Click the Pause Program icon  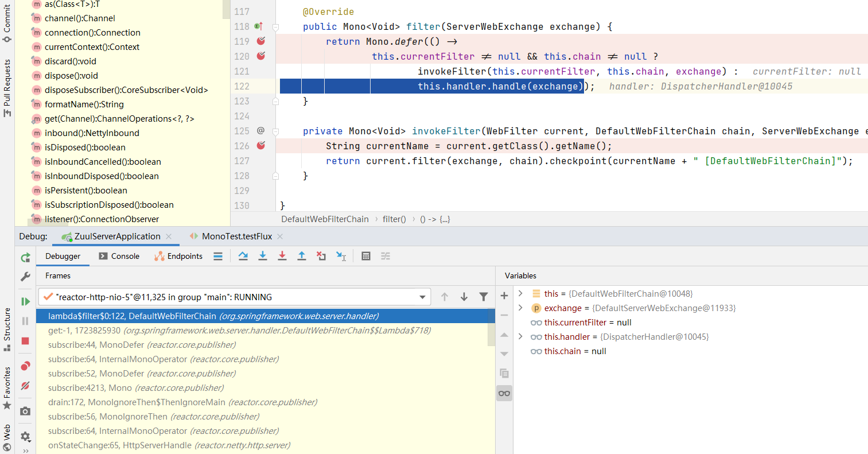[25, 321]
